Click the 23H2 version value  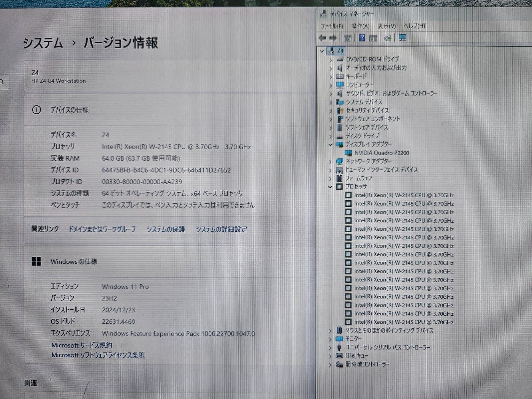point(109,298)
